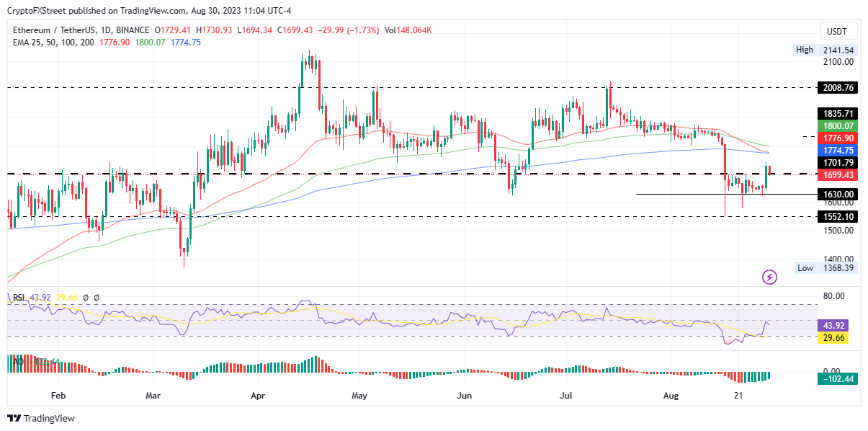Click the 80.00 RSI axis label

click(x=834, y=296)
